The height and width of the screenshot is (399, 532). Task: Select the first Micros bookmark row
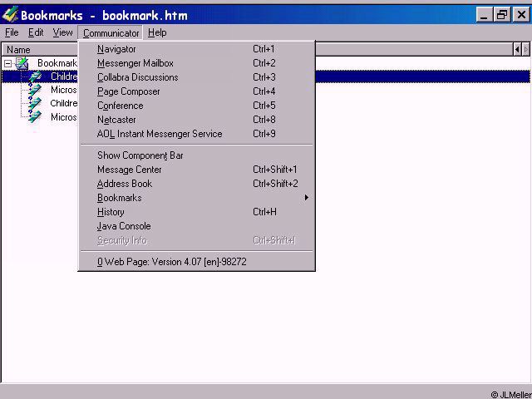[64, 90]
